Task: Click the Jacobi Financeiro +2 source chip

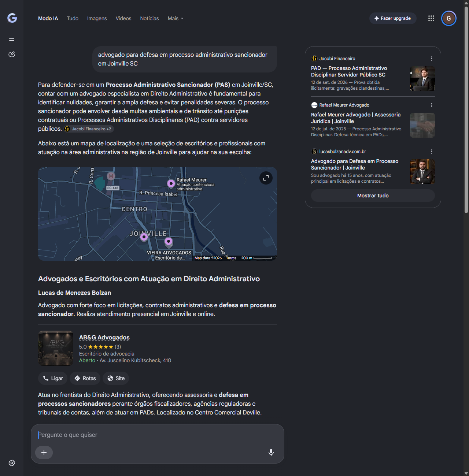Action: [x=89, y=129]
